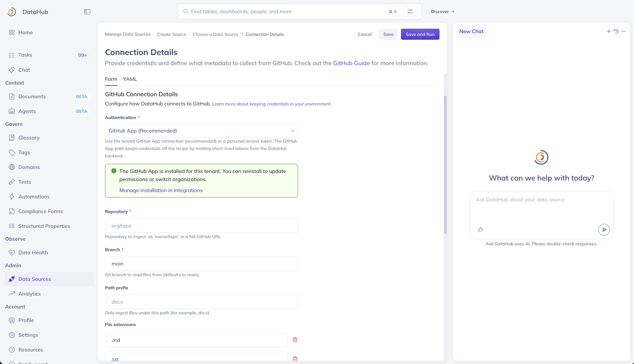This screenshot has height=364, width=634.
Task: Click the Domains globe icon
Action: click(12, 167)
